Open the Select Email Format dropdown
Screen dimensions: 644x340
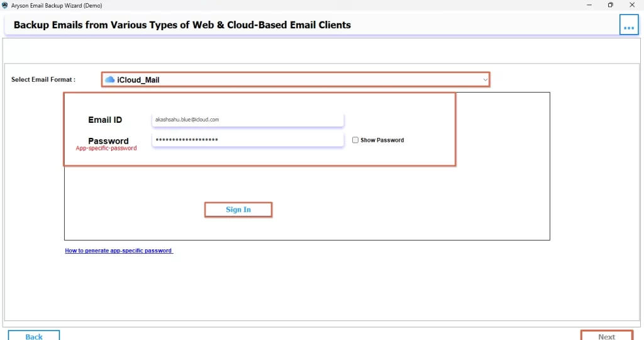click(x=296, y=79)
